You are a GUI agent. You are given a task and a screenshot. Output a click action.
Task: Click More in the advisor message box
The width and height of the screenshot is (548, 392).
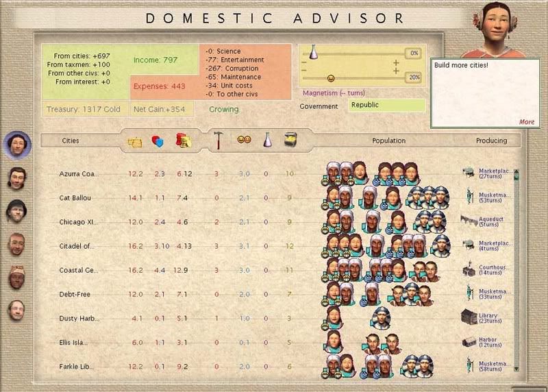point(526,122)
